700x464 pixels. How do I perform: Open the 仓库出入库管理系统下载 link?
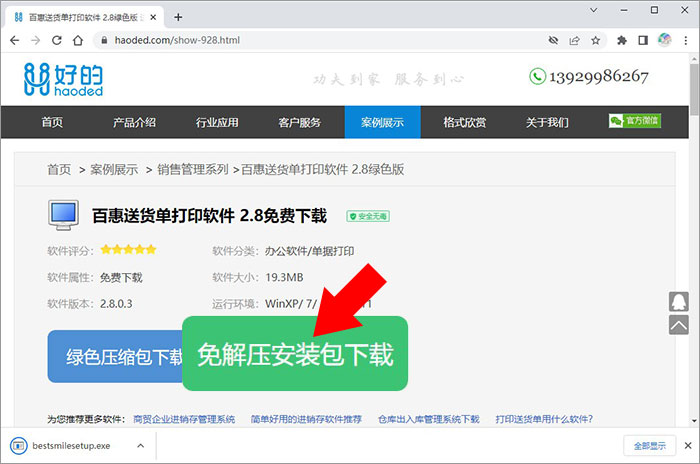(429, 419)
